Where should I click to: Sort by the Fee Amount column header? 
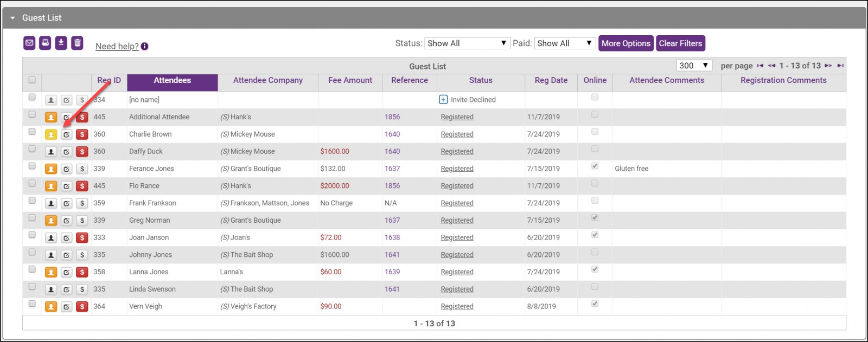[350, 80]
